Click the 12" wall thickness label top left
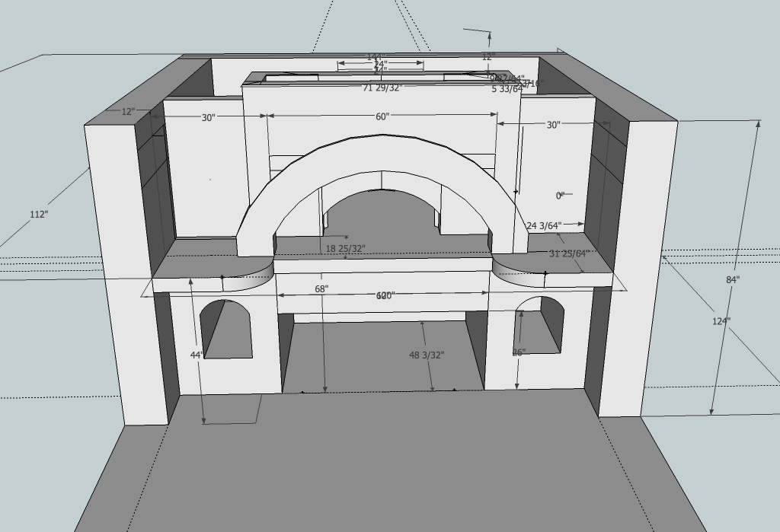 [127, 110]
